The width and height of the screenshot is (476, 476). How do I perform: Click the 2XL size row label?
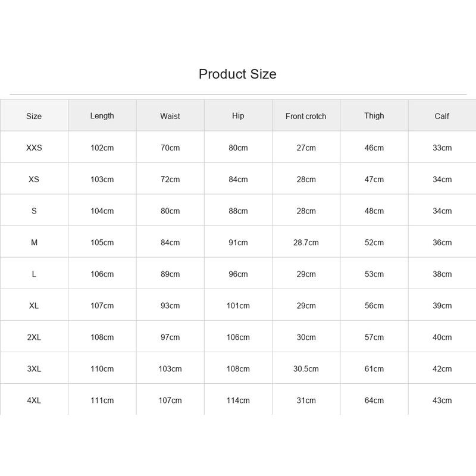34,337
